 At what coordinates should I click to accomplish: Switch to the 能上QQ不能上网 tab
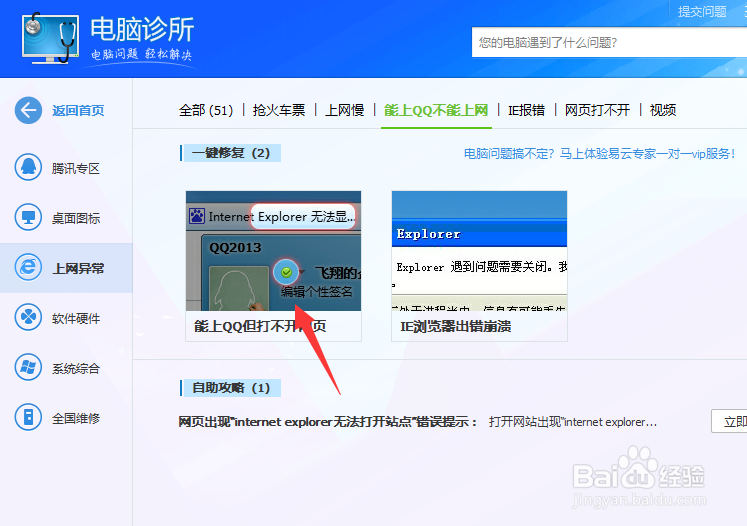point(436,111)
